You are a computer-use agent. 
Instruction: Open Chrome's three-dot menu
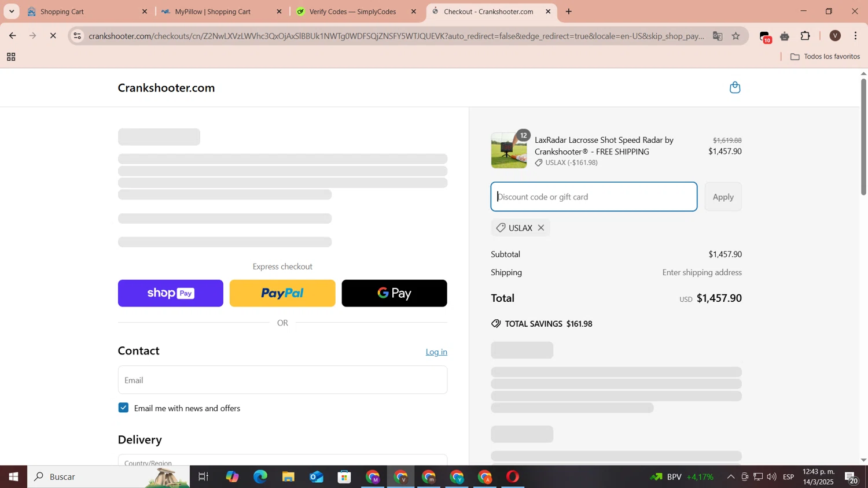856,36
